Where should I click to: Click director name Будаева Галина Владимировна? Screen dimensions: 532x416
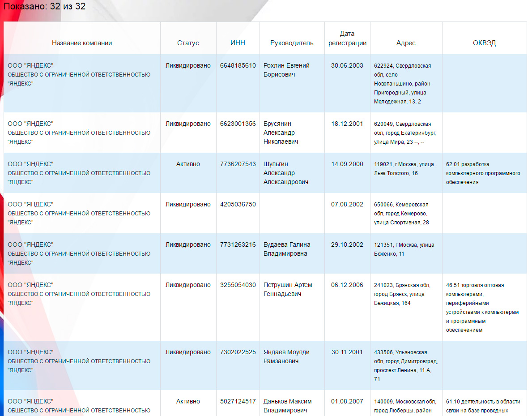pyautogui.click(x=287, y=249)
